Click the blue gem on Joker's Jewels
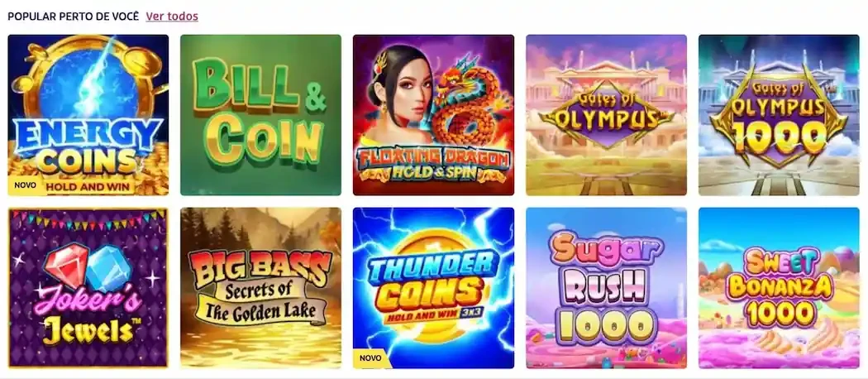Image resolution: width=868 pixels, height=379 pixels. click(109, 269)
